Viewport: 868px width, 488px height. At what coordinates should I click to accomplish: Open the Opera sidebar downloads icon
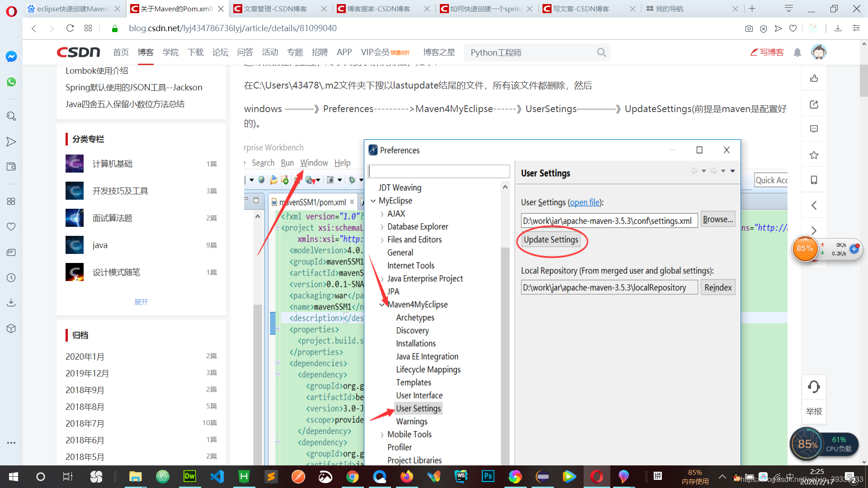click(11, 302)
